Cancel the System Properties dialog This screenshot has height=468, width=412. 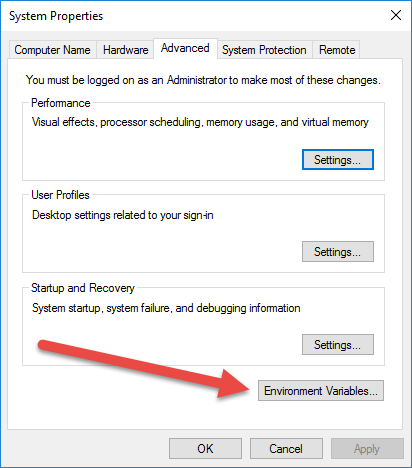pos(286,449)
